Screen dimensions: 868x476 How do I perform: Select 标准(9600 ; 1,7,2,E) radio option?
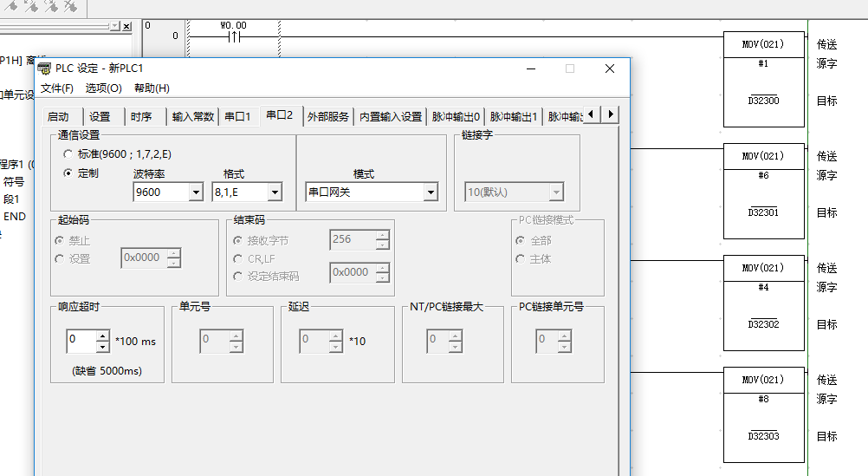pos(68,153)
